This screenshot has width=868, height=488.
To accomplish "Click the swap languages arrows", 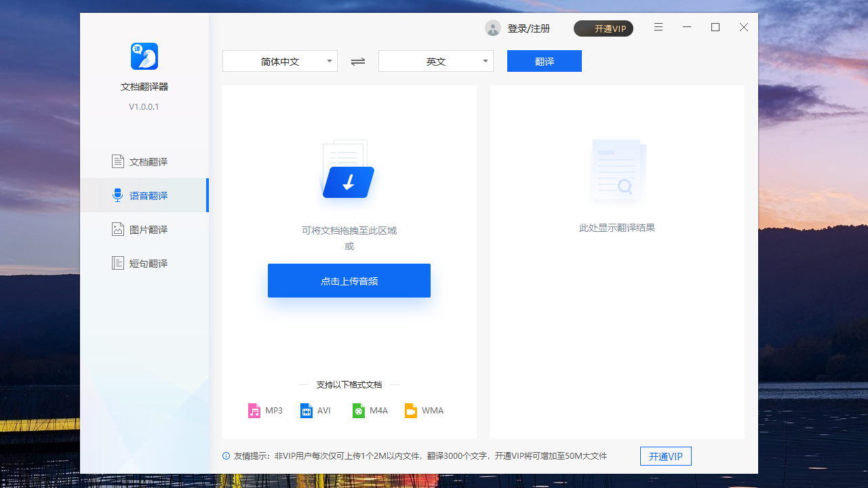I will point(357,61).
